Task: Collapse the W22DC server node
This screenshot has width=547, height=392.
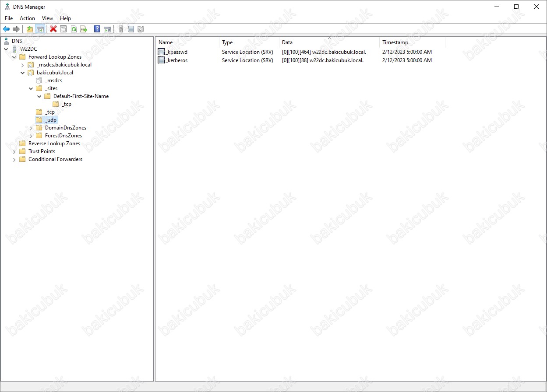Action: 6,49
